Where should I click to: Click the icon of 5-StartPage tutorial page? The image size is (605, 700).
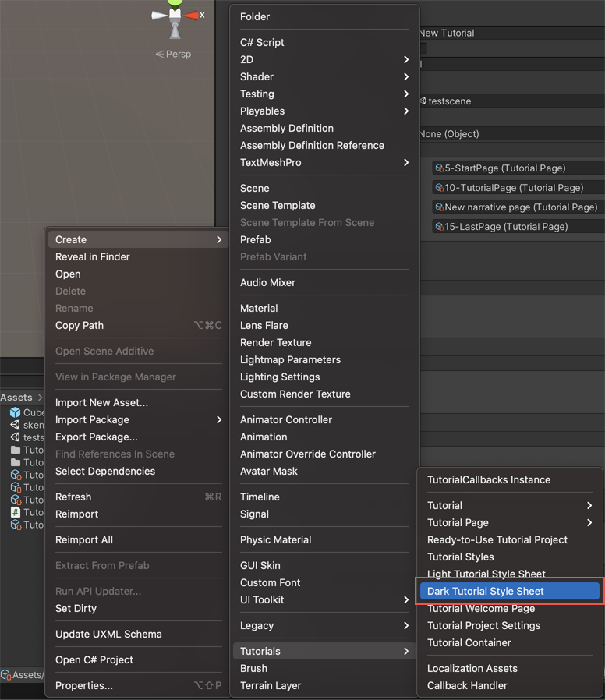click(x=439, y=168)
